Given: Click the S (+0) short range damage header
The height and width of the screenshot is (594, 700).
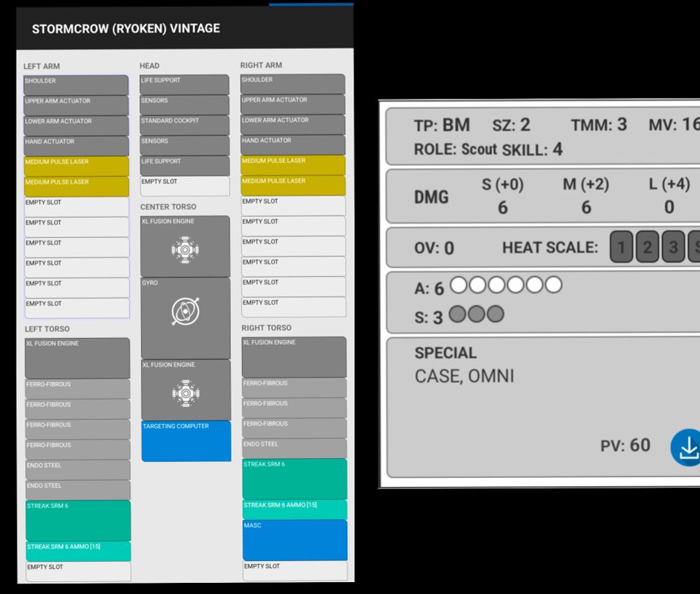Looking at the screenshot, I should (x=503, y=184).
